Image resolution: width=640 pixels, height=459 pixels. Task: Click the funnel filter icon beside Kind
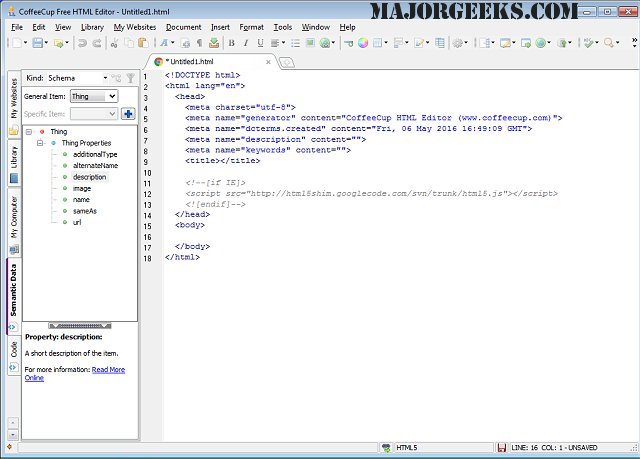click(x=131, y=78)
